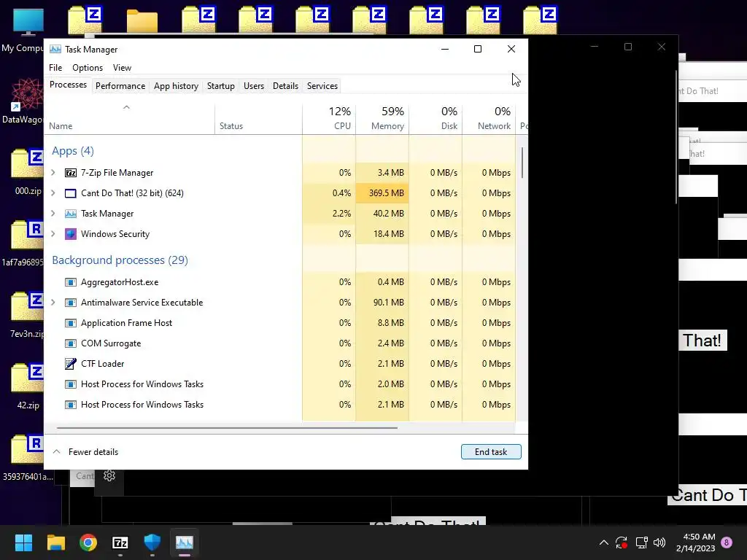This screenshot has width=747, height=560.
Task: Click the Application Frame Host icon
Action: [71, 323]
